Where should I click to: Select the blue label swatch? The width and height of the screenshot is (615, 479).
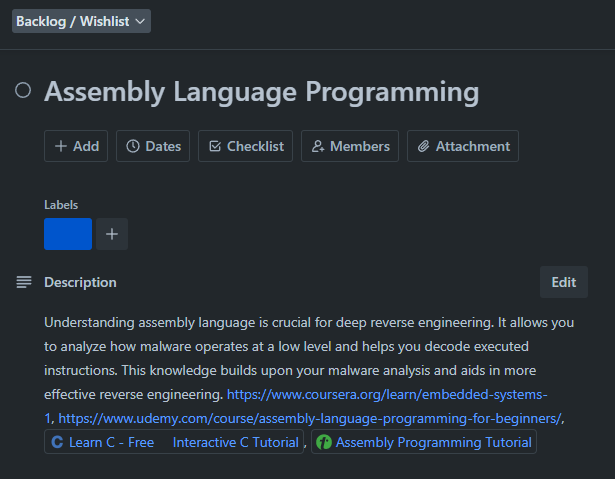[x=68, y=234]
